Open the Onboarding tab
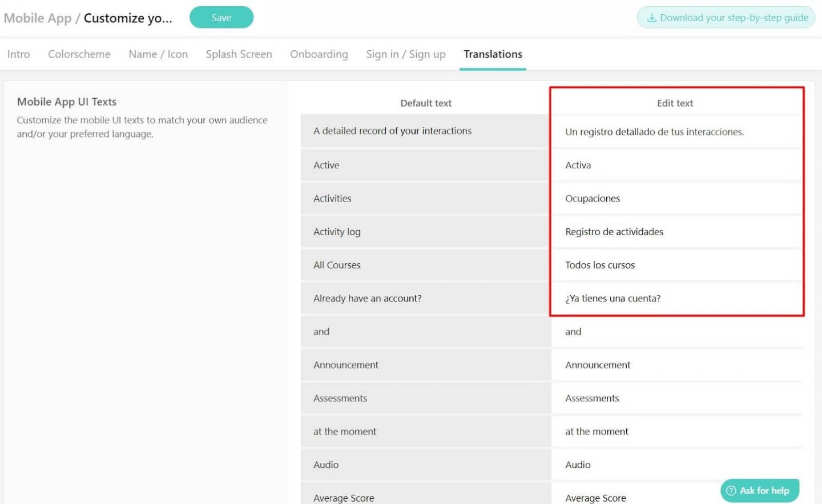The height and width of the screenshot is (504, 822). click(319, 54)
